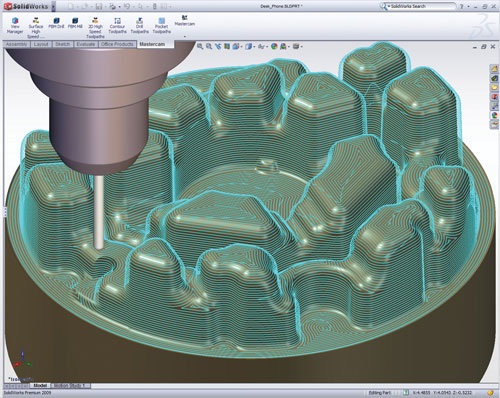This screenshot has width=500, height=398.
Task: Select the FBM Mill command
Action: 75,23
